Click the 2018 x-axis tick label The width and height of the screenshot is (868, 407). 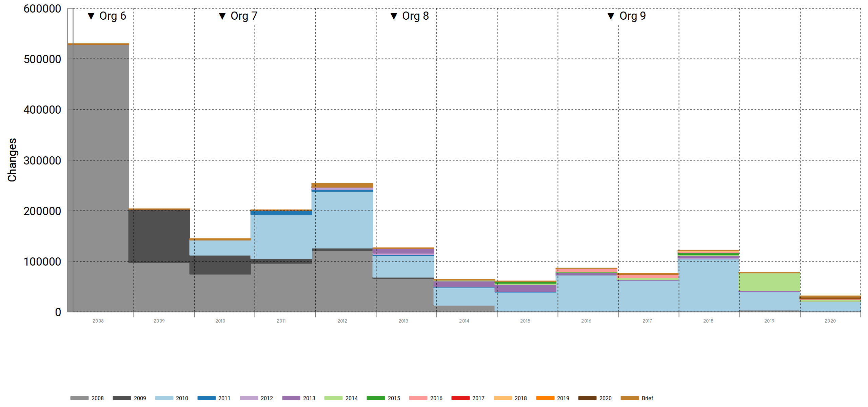click(x=708, y=321)
